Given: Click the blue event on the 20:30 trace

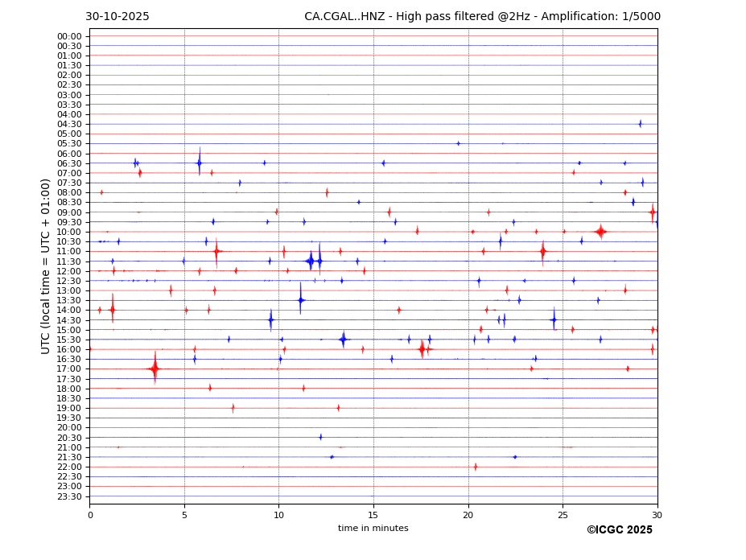Looking at the screenshot, I should click(320, 437).
